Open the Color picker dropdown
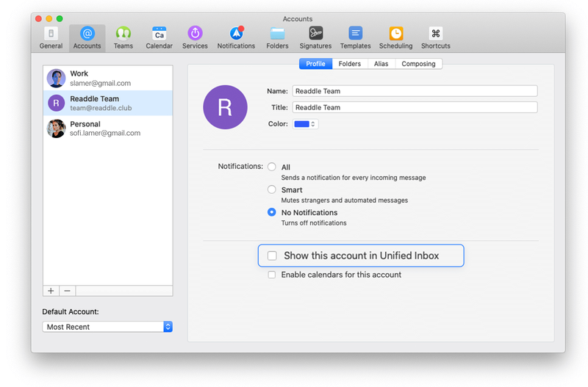 [x=306, y=124]
